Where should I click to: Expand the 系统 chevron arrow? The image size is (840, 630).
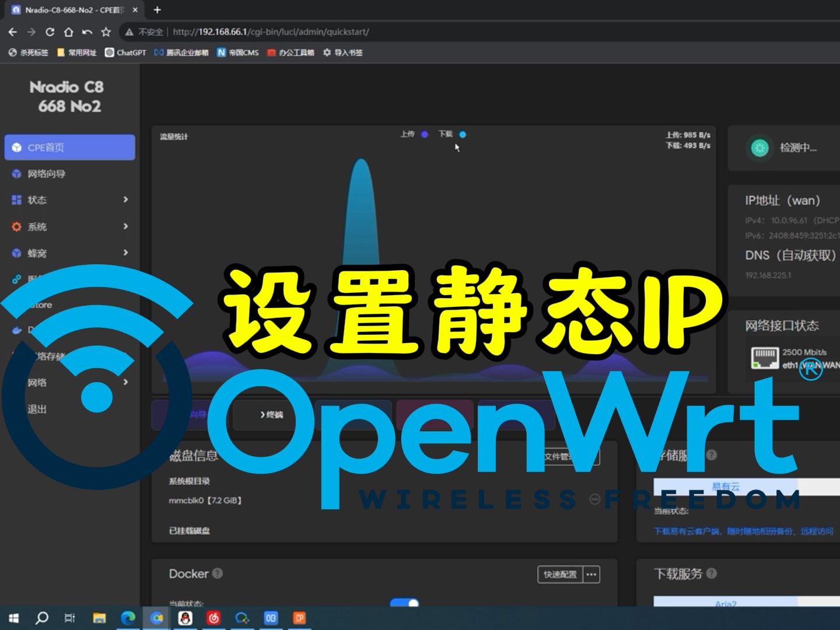tap(125, 226)
